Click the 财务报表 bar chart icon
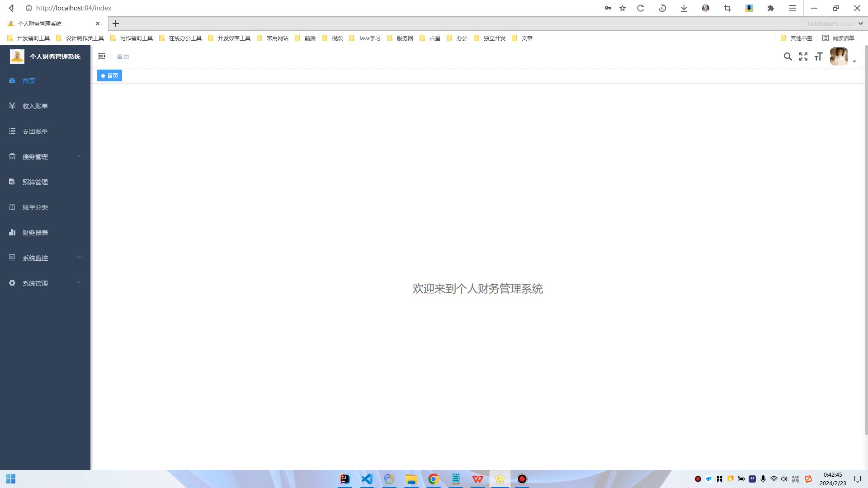Viewport: 868px width, 488px height. [x=12, y=232]
